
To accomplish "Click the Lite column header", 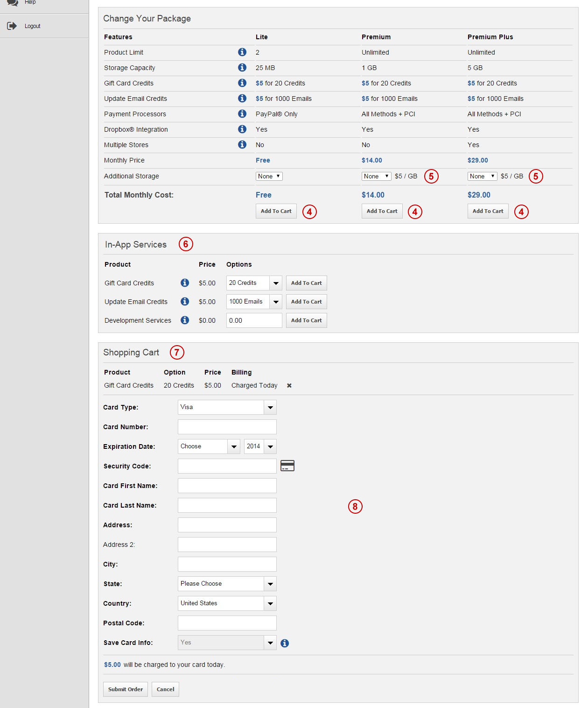I will pyautogui.click(x=262, y=37).
